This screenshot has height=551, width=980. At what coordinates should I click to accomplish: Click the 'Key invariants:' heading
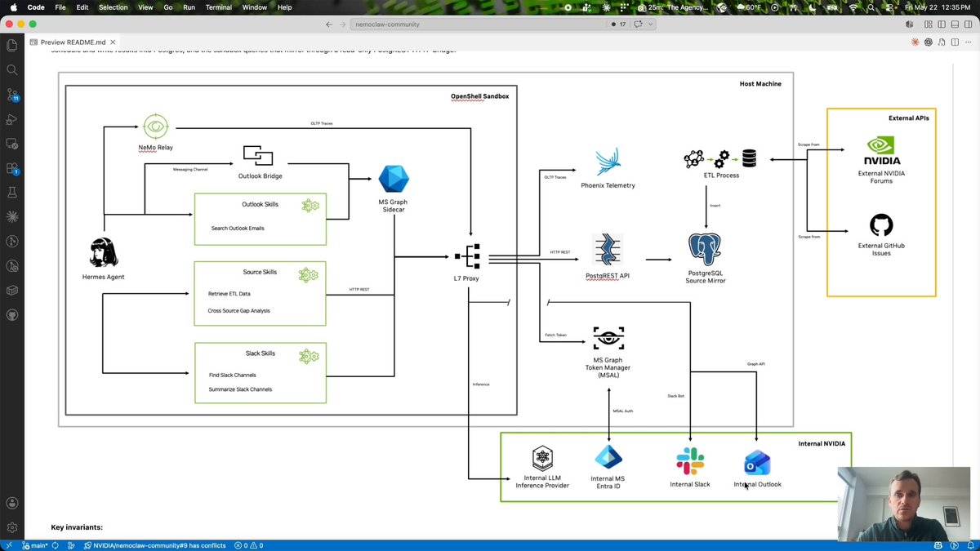click(x=77, y=527)
